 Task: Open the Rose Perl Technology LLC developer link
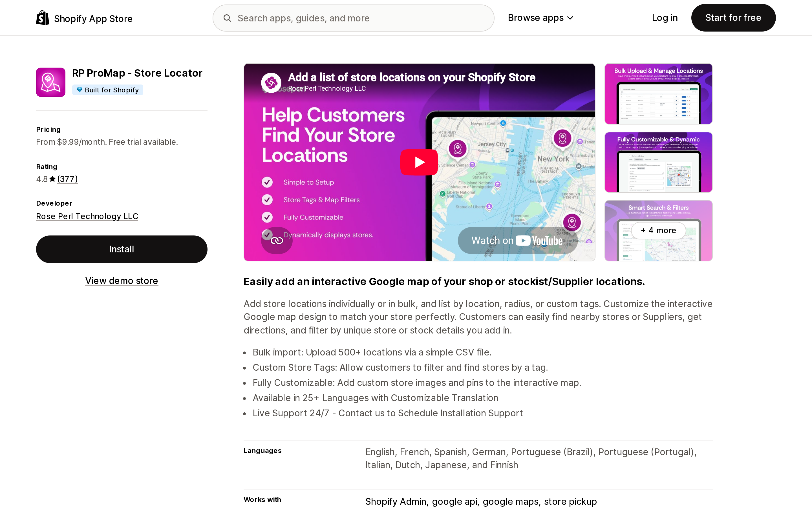tap(87, 216)
